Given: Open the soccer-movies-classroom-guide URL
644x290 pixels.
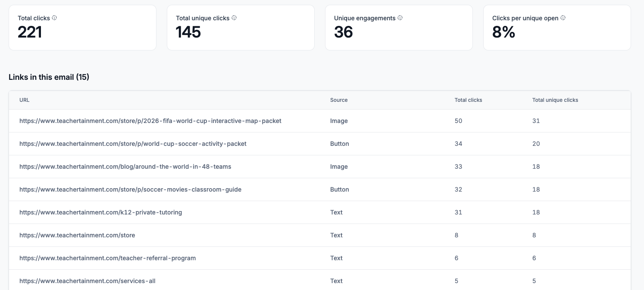Looking at the screenshot, I should tap(130, 189).
